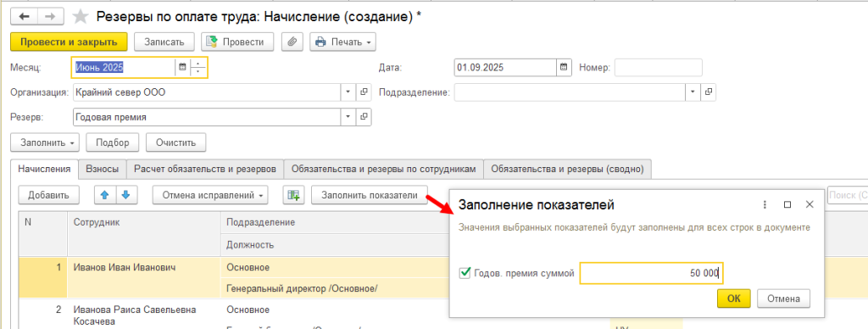The image size is (868, 329).
Task: Click the 50 000 amount field
Action: (x=652, y=273)
